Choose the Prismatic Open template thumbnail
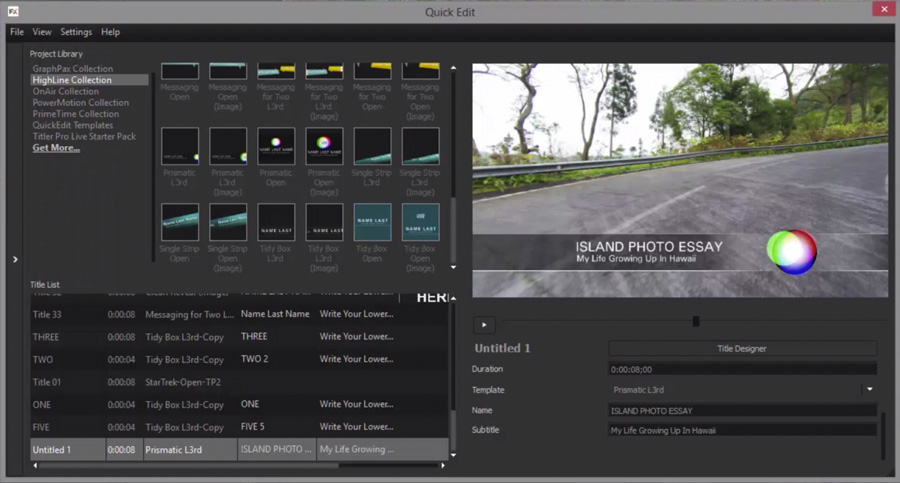Image resolution: width=900 pixels, height=483 pixels. tap(276, 146)
